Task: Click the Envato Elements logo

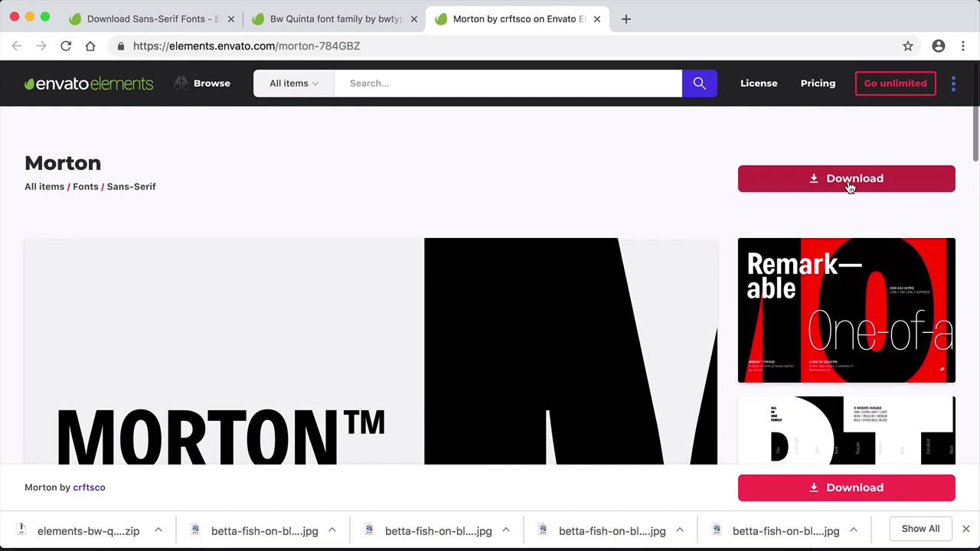Action: point(89,83)
